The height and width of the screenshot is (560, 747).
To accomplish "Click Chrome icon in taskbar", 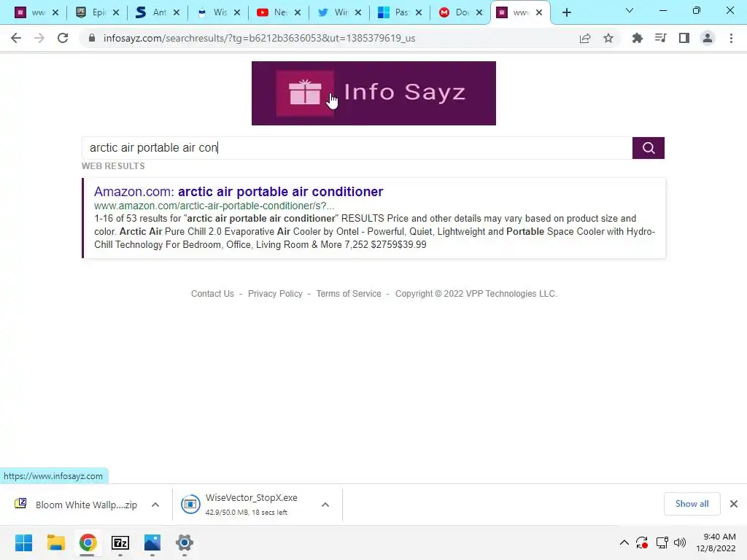I will click(x=88, y=542).
